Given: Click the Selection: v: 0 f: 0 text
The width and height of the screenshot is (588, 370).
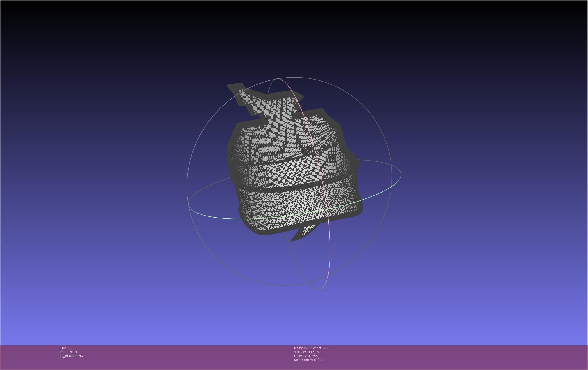Looking at the screenshot, I should 308,360.
